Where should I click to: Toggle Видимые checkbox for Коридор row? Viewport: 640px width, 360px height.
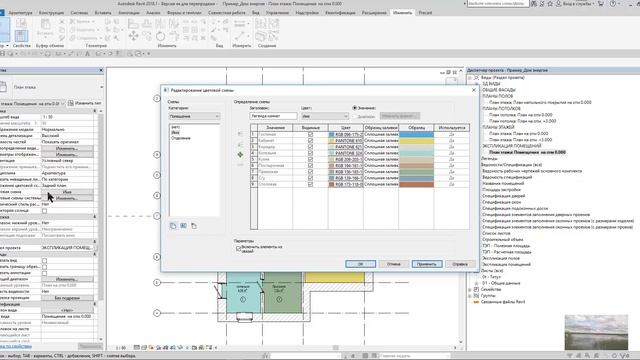click(310, 147)
